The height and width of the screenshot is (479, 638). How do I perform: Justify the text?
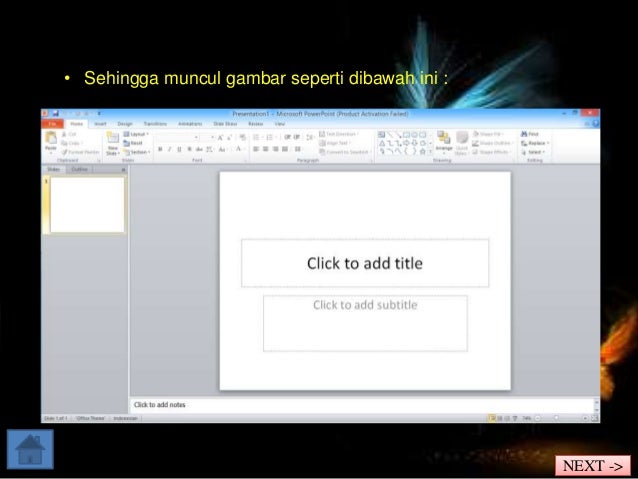click(x=285, y=149)
